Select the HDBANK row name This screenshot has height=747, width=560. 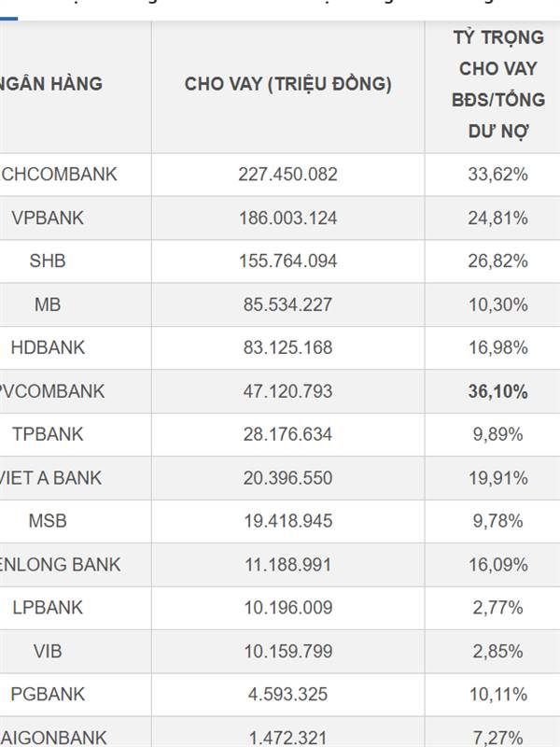pos(48,347)
